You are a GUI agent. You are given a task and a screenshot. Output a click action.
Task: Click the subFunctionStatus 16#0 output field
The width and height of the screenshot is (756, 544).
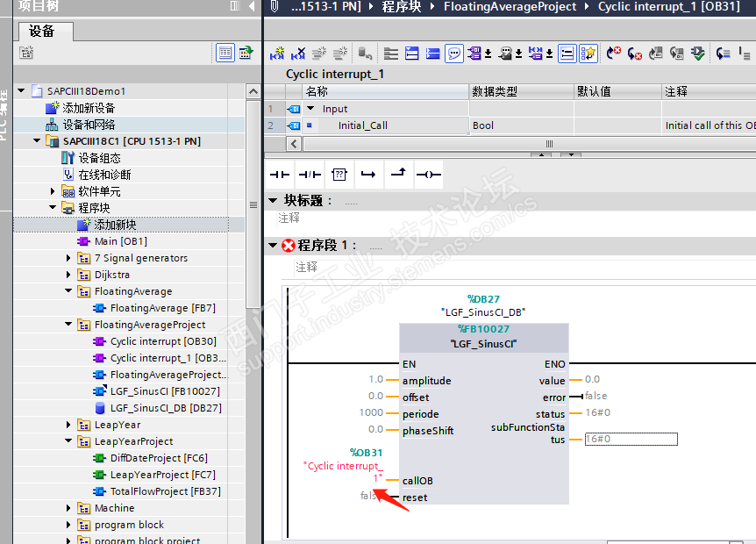coord(631,439)
